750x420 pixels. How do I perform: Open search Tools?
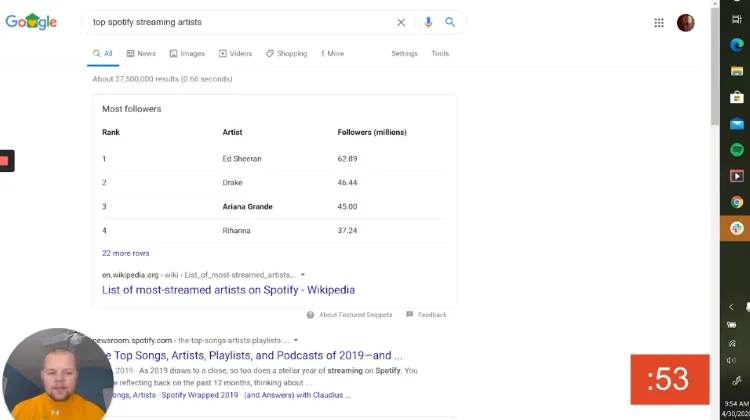click(440, 54)
